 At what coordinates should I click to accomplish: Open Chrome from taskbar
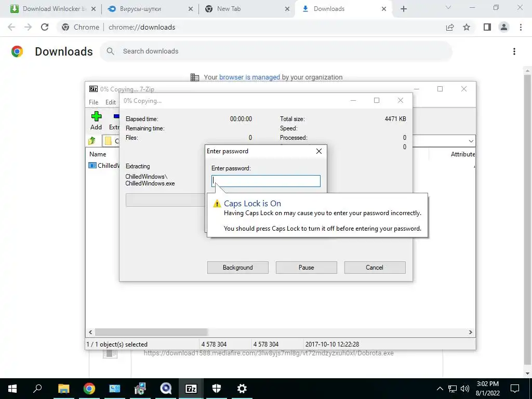[89, 389]
